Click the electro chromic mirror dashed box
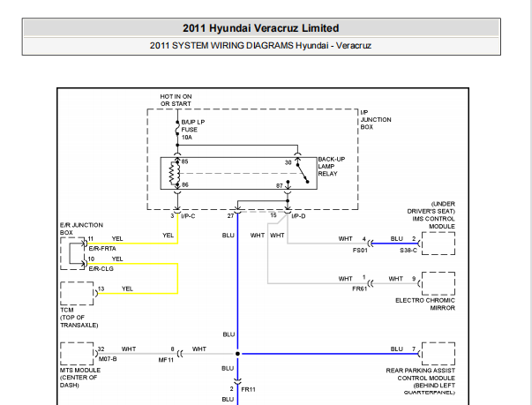 438,283
